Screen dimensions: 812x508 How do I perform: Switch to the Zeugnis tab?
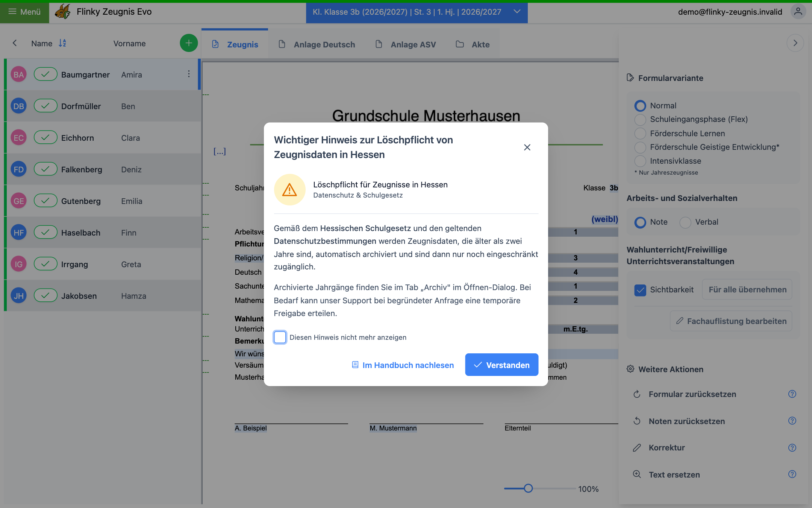pyautogui.click(x=235, y=44)
